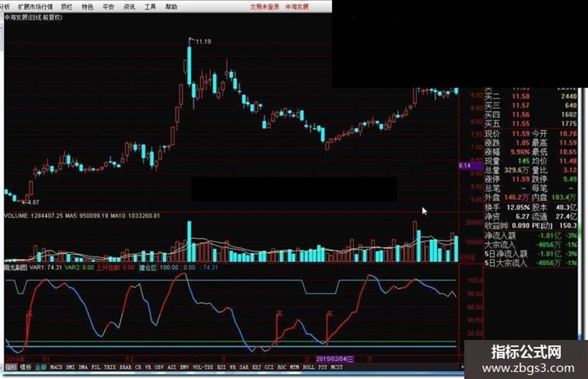This screenshot has width=588, height=379.
Task: Open the 分析 menu
Action: point(4,7)
